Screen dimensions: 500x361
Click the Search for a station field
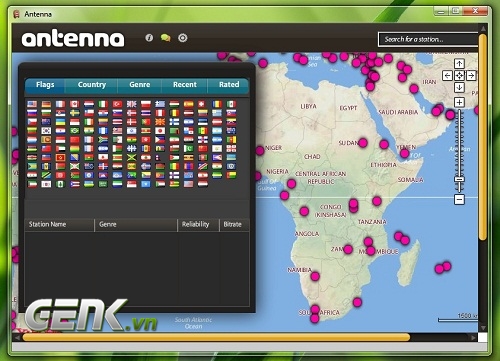428,39
